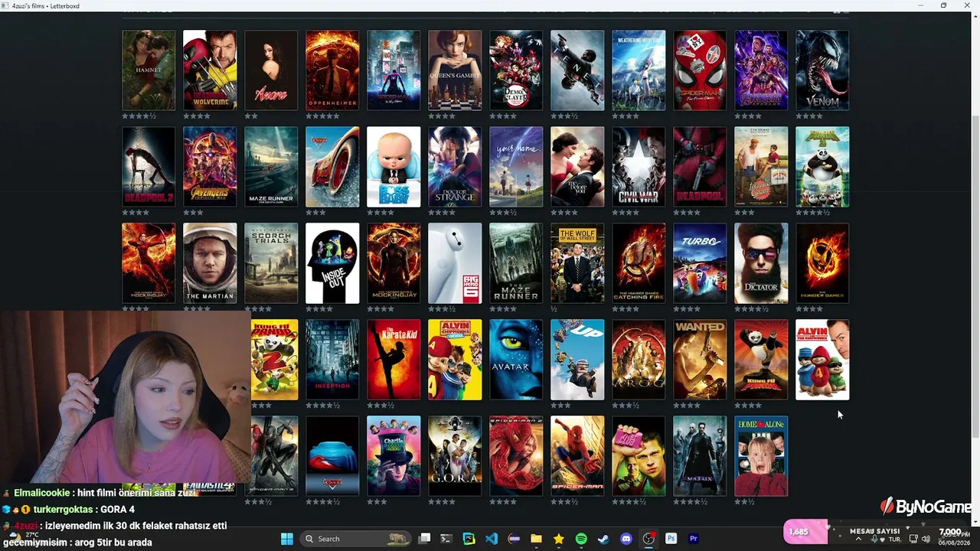Open the Avengers: Endgame poster
Screen dimensions: 980x551
[761, 70]
